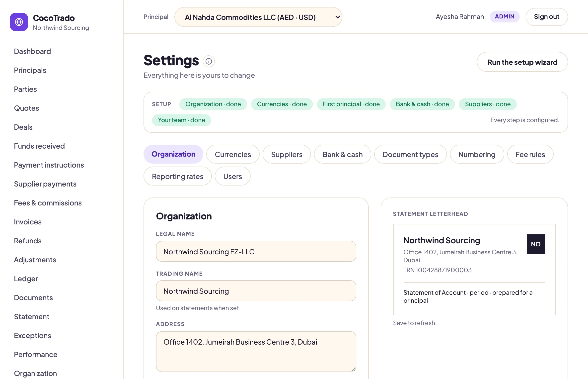Click the Your team · done chip
This screenshot has height=379, width=588.
pyautogui.click(x=182, y=120)
